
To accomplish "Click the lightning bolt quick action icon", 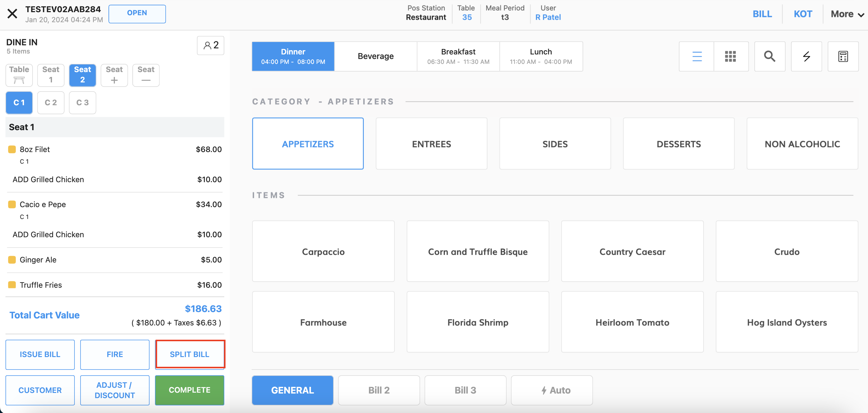I will [806, 56].
